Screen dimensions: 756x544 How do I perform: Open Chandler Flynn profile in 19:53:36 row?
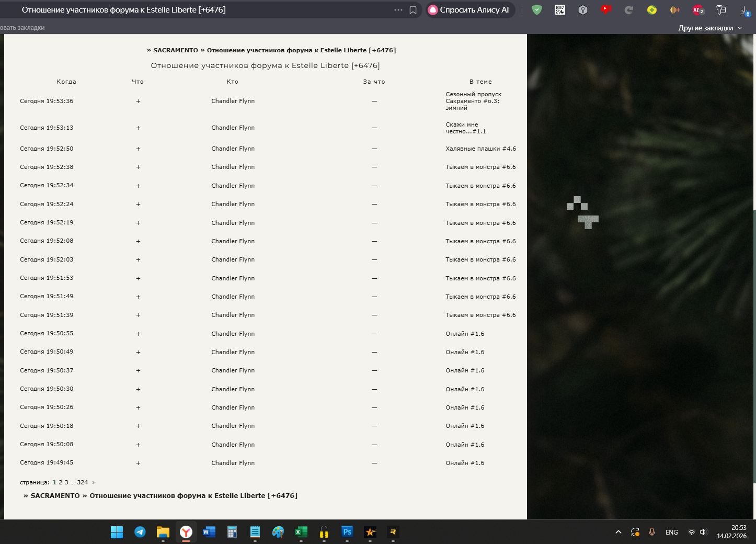[233, 101]
